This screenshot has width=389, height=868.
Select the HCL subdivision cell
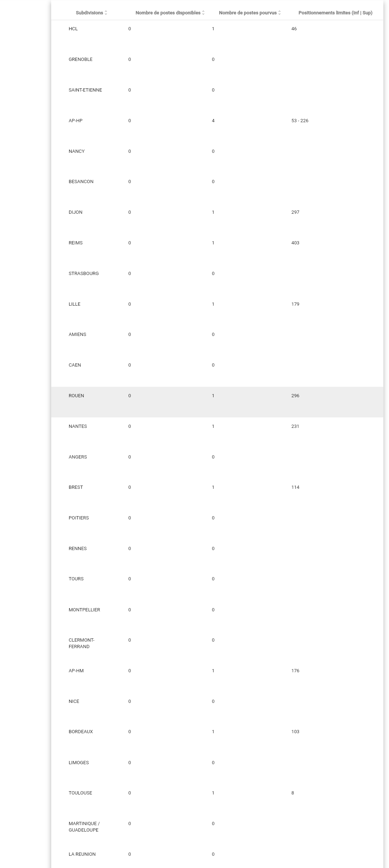click(73, 29)
